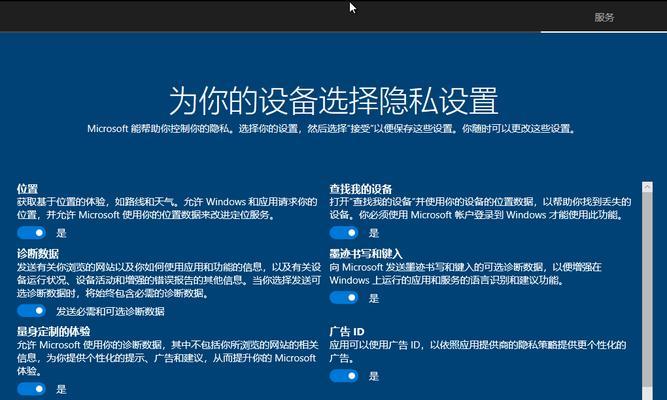Click the 位置 section title
The image size is (667, 400).
[x=28, y=189]
